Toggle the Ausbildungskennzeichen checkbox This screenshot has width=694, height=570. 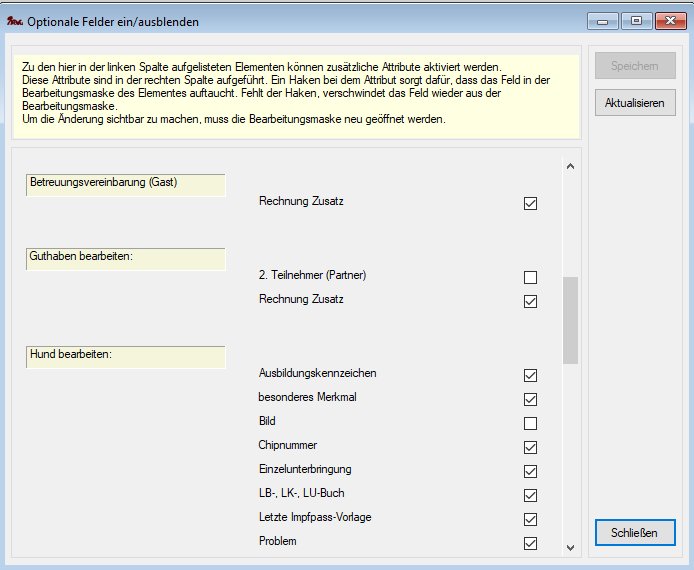point(530,375)
